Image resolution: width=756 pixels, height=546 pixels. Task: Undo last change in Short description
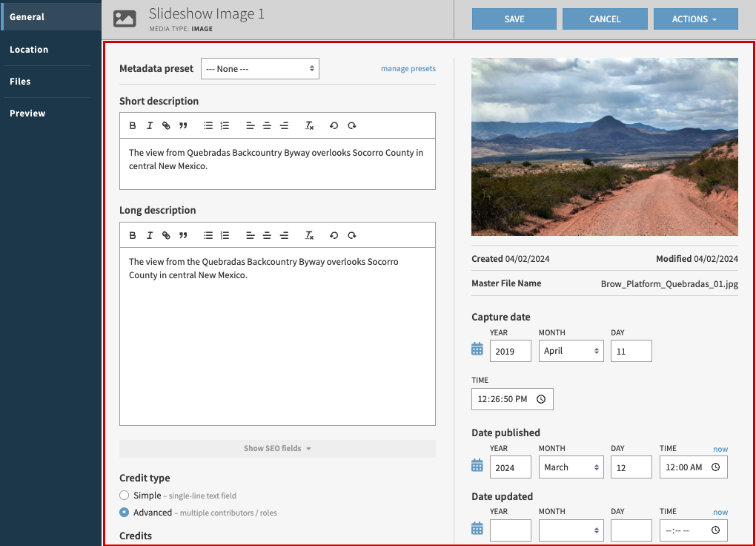tap(334, 125)
